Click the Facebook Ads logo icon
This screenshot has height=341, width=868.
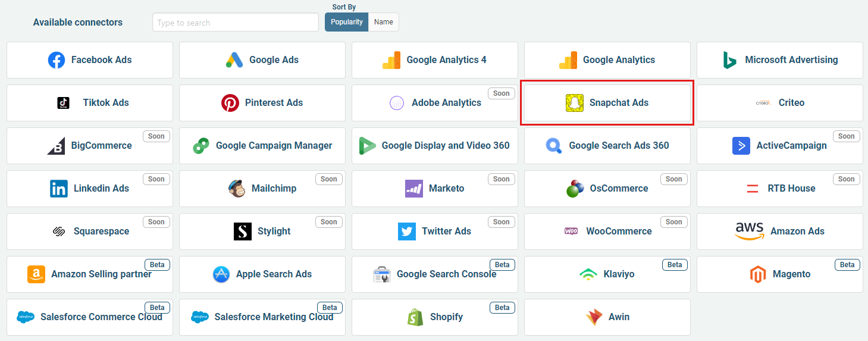point(57,60)
